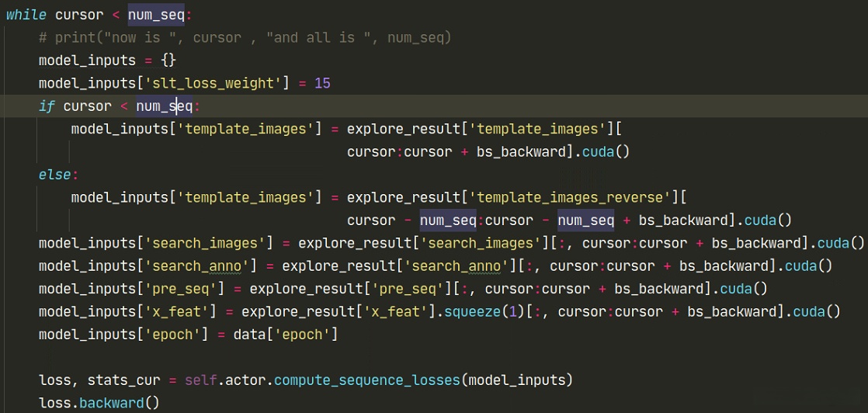868x413 pixels.
Task: Click the empty braces in 'model_inputs = {}'
Action: [168, 61]
